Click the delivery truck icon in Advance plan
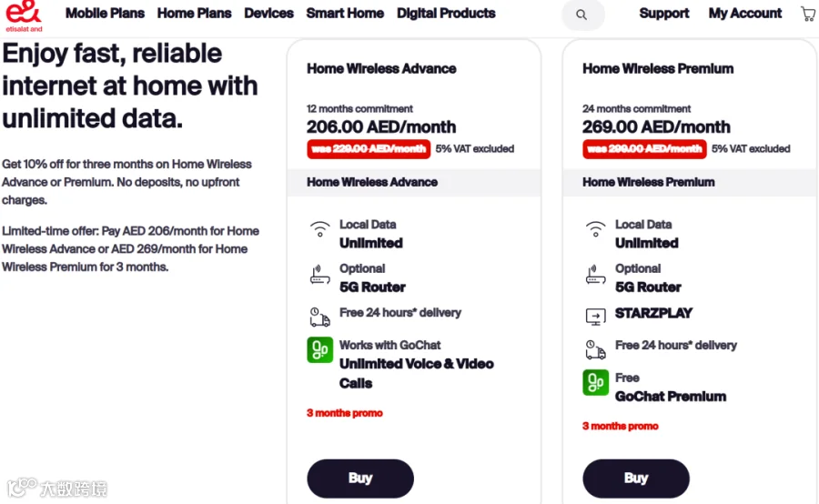 coord(319,317)
